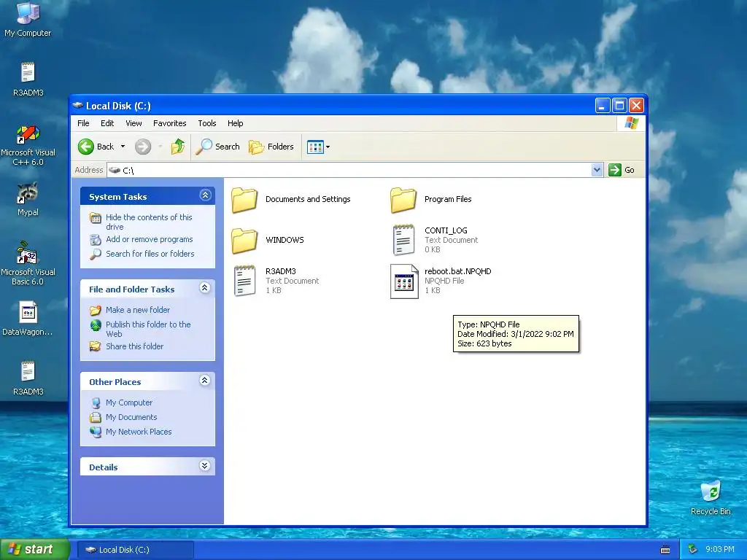Select the Documents and Settings folder icon
Screen dimensions: 747x560
pos(244,200)
